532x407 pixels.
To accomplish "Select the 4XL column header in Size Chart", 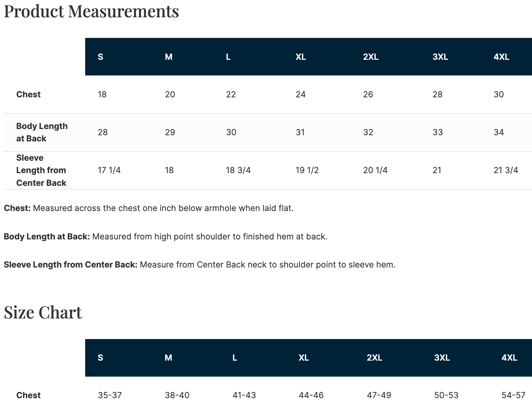I will pos(509,358).
